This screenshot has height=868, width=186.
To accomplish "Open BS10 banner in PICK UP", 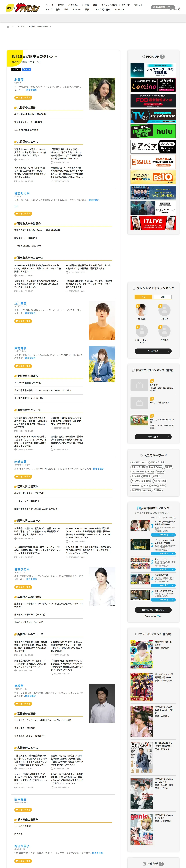I will (x=153, y=177).
